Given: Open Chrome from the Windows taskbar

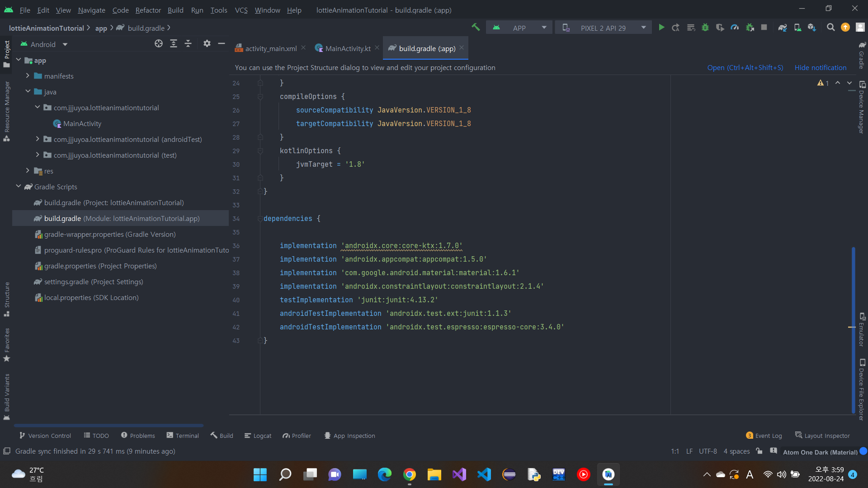Looking at the screenshot, I should pos(410,474).
